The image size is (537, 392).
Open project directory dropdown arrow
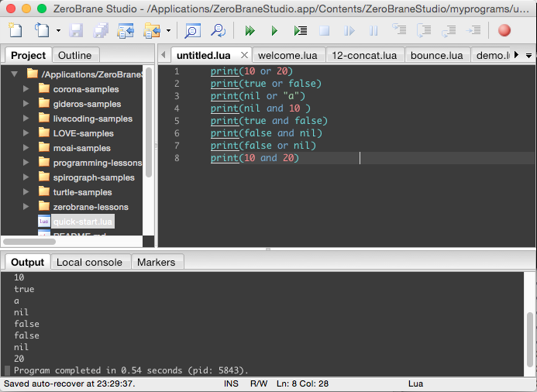click(168, 30)
